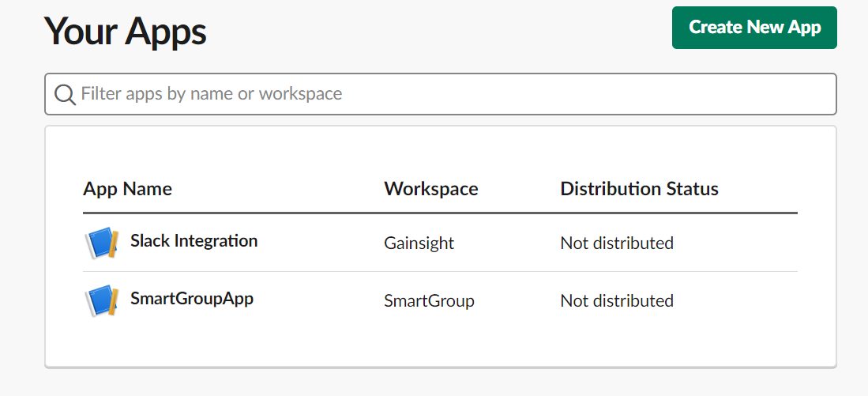868x396 pixels.
Task: Click the placeholder text "name or workspace"
Action: (265, 94)
